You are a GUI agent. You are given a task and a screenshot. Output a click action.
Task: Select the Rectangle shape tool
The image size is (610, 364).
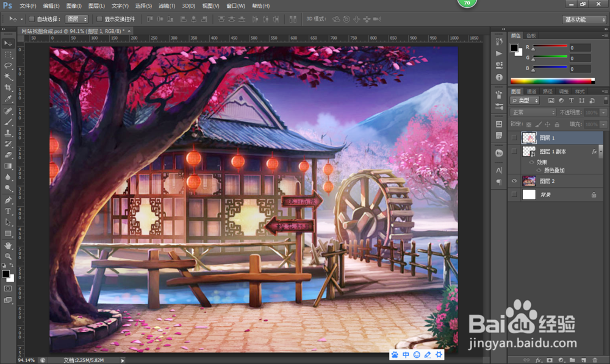(x=8, y=234)
